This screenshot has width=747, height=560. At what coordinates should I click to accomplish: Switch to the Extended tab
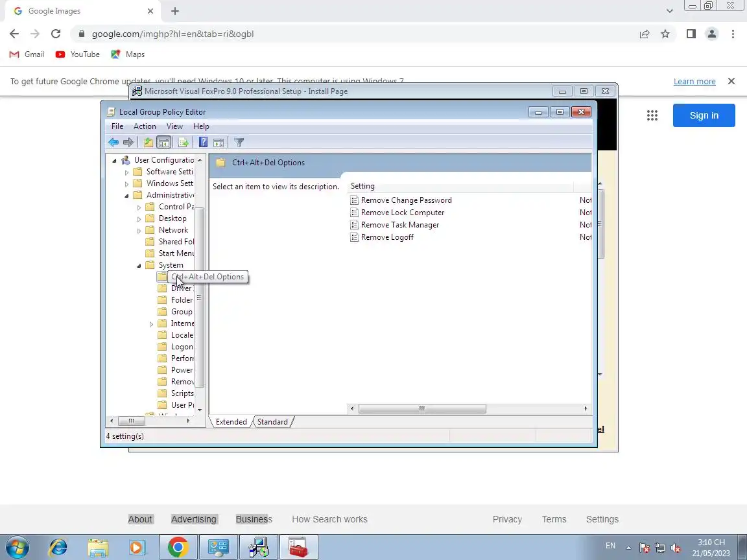pyautogui.click(x=231, y=422)
